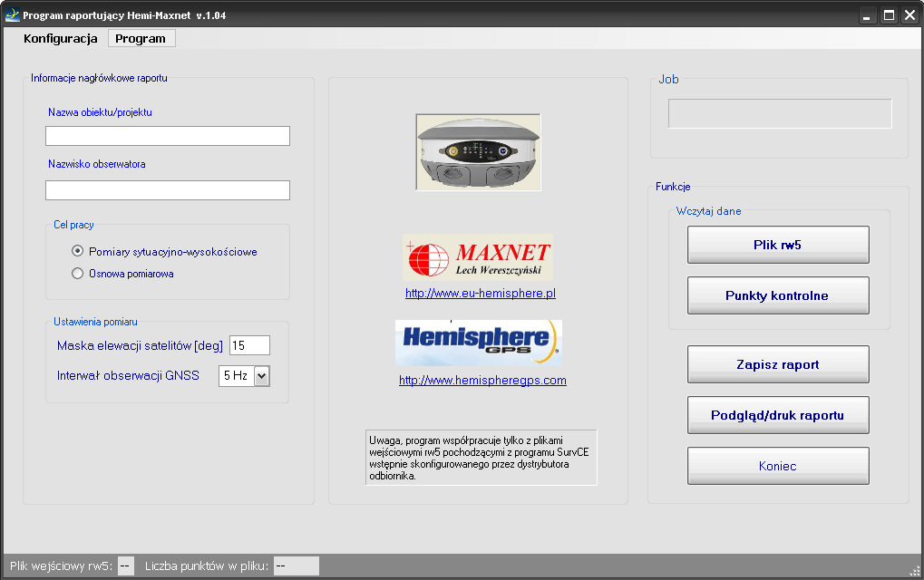The height and width of the screenshot is (580, 924).
Task: Load data with Plik rw5 button
Action: [778, 245]
